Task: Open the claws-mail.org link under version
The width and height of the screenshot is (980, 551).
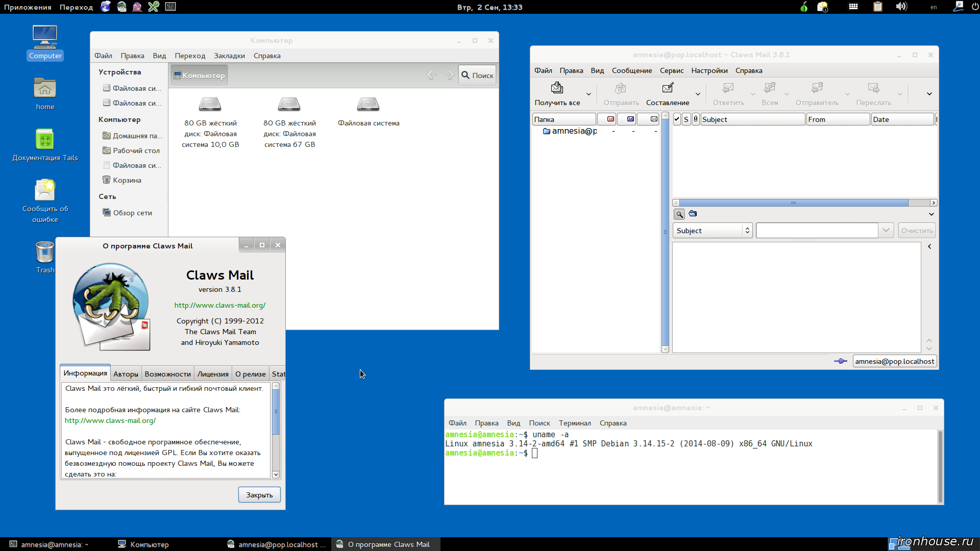Action: click(220, 305)
